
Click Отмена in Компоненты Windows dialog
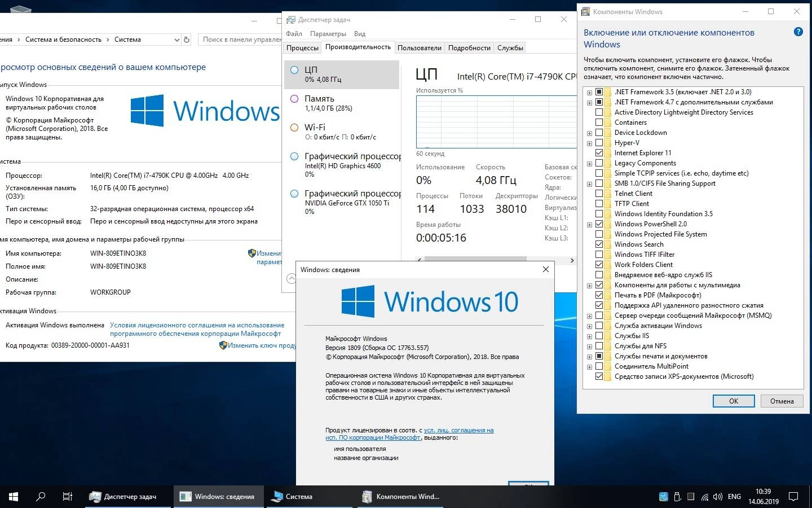pos(782,401)
